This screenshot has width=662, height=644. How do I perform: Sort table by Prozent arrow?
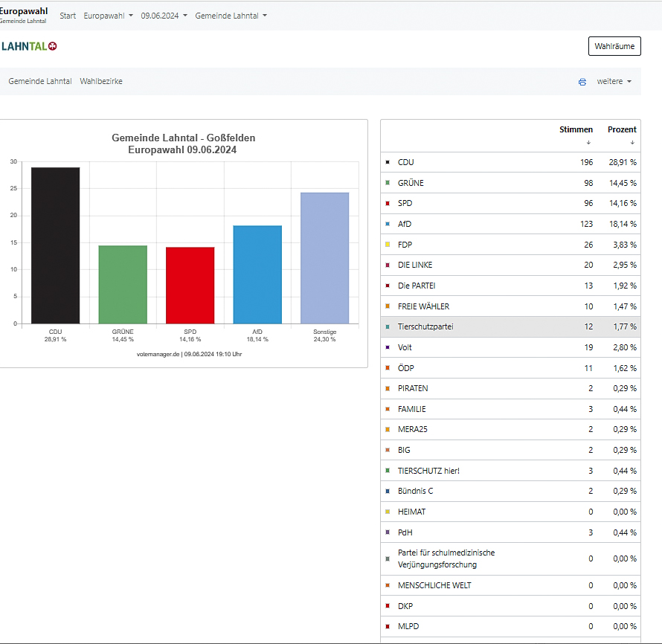[632, 142]
